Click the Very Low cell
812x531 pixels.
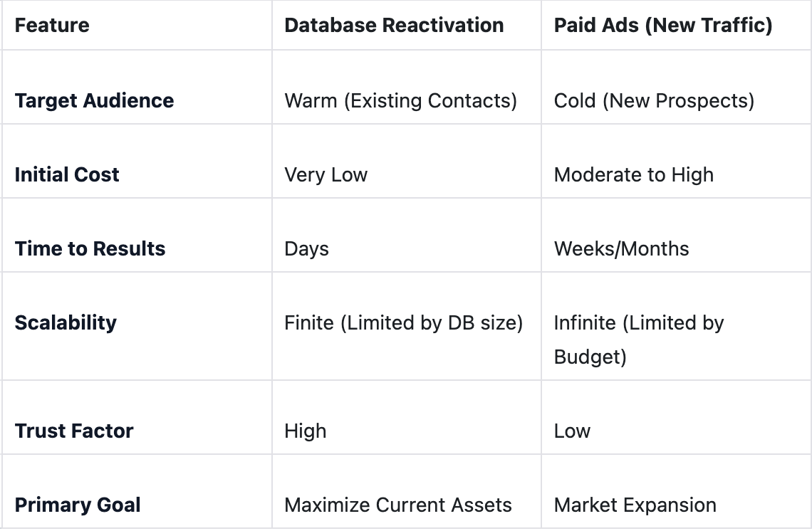point(326,174)
